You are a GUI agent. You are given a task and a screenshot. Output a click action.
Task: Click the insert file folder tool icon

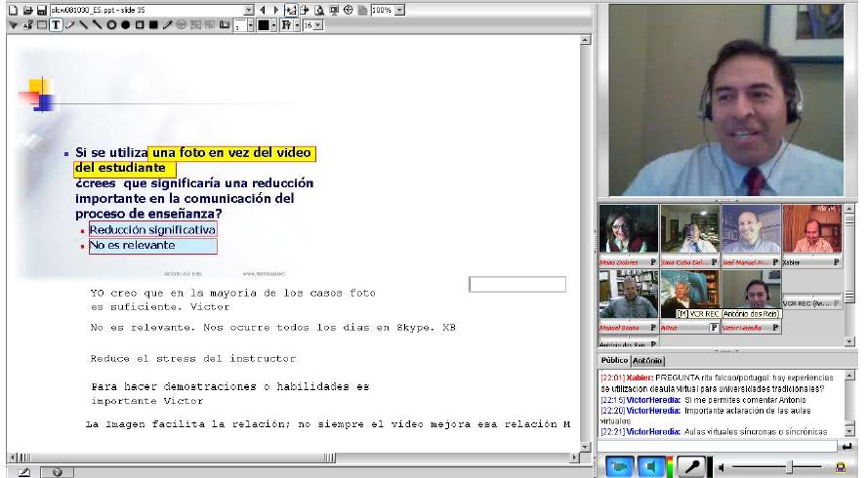coord(225,25)
